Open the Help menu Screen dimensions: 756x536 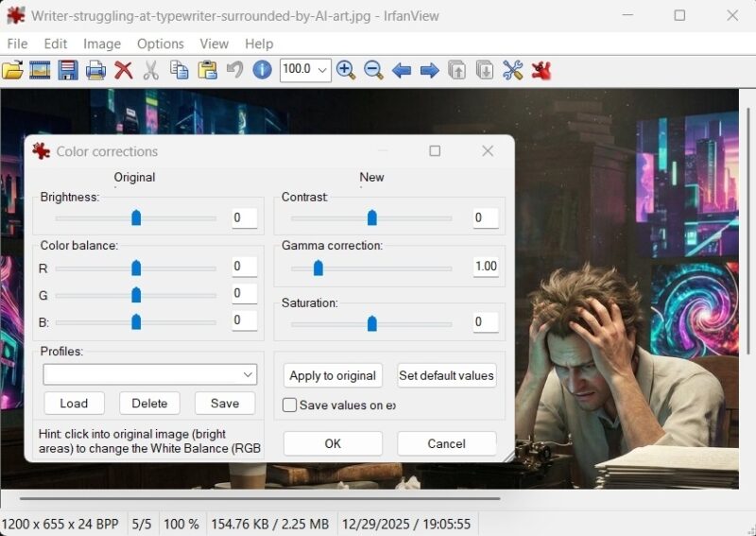(259, 43)
